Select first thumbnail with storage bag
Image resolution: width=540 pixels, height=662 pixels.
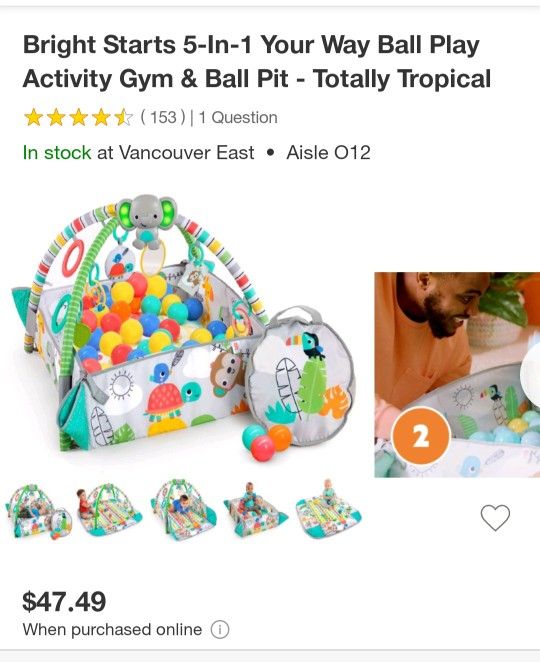pos(39,511)
